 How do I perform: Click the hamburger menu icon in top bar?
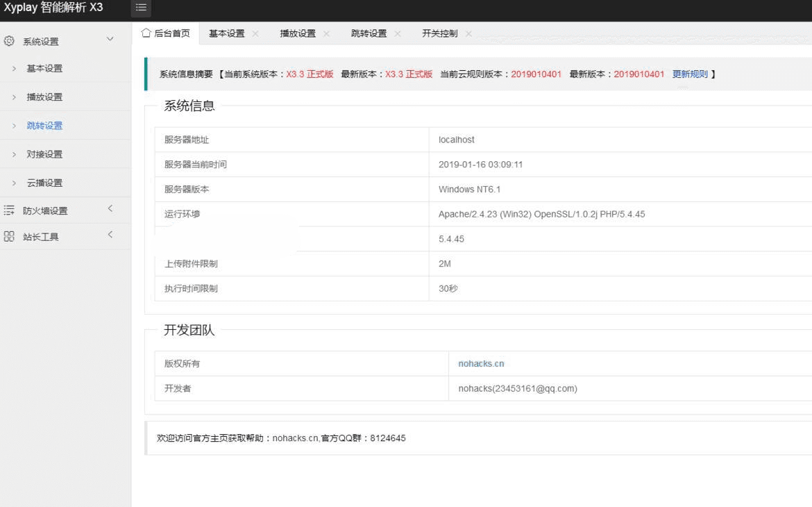coord(141,8)
